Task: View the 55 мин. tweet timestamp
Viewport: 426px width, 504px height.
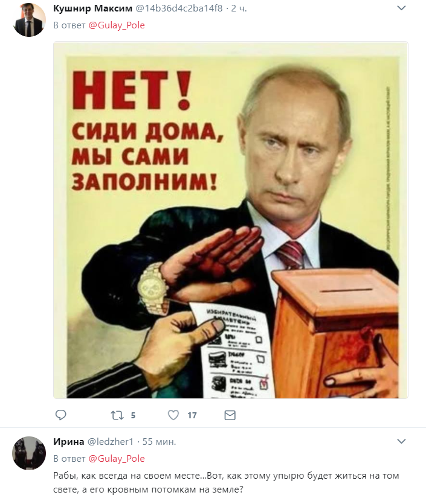Action: (x=160, y=442)
